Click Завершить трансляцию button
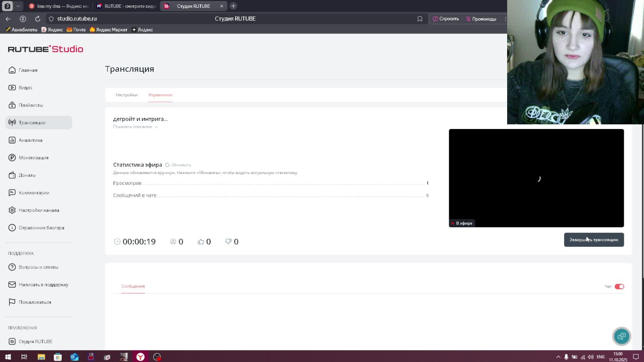Viewport: 644px width, 362px height. [x=594, y=240]
